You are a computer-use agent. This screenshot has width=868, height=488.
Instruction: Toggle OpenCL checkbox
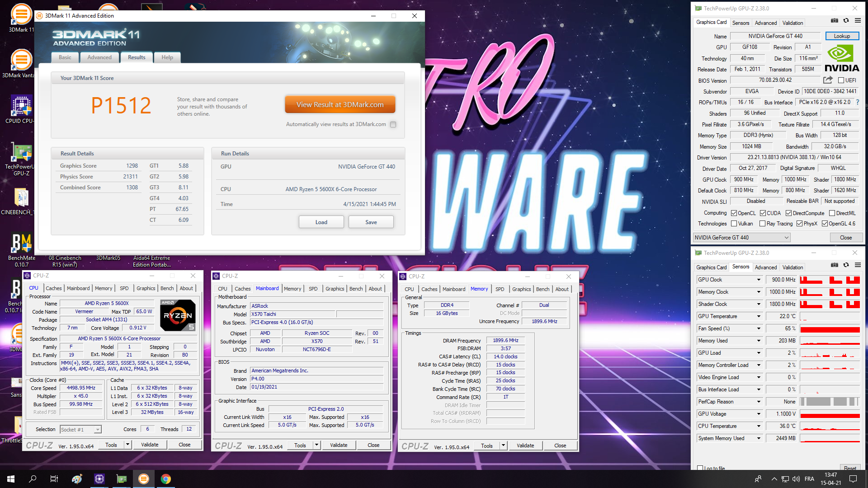pyautogui.click(x=734, y=213)
